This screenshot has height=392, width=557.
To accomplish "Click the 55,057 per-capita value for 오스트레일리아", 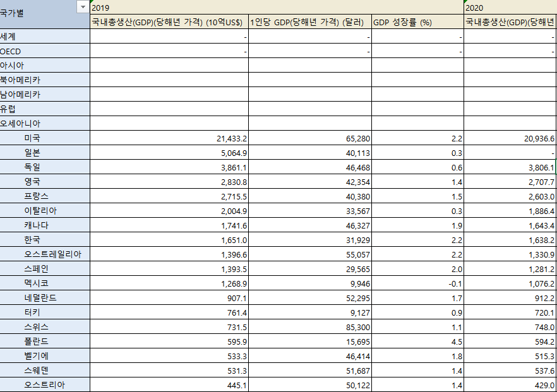I will click(x=309, y=255).
